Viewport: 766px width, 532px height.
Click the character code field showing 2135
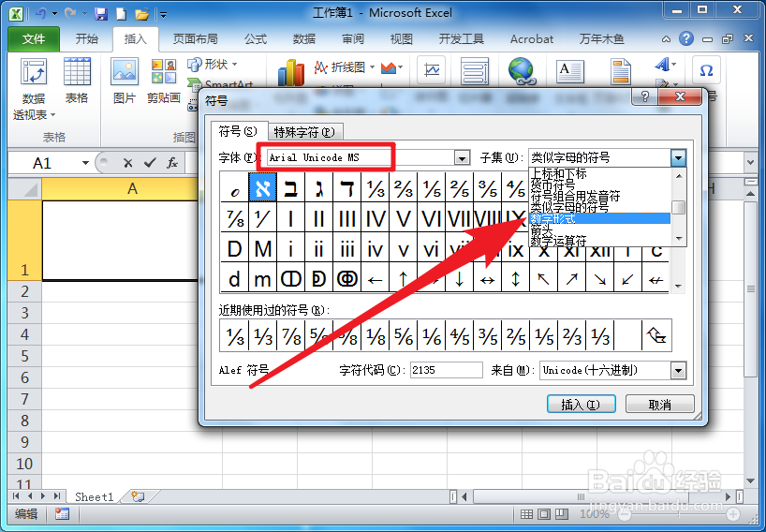(x=446, y=370)
